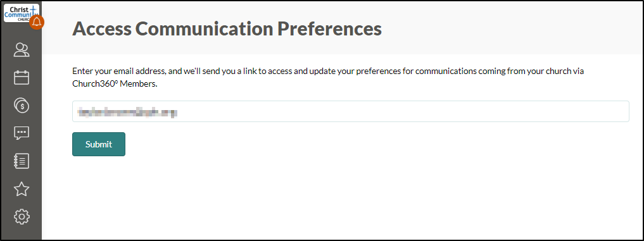Open the People section in sidebar
This screenshot has width=644, height=241.
click(x=22, y=50)
